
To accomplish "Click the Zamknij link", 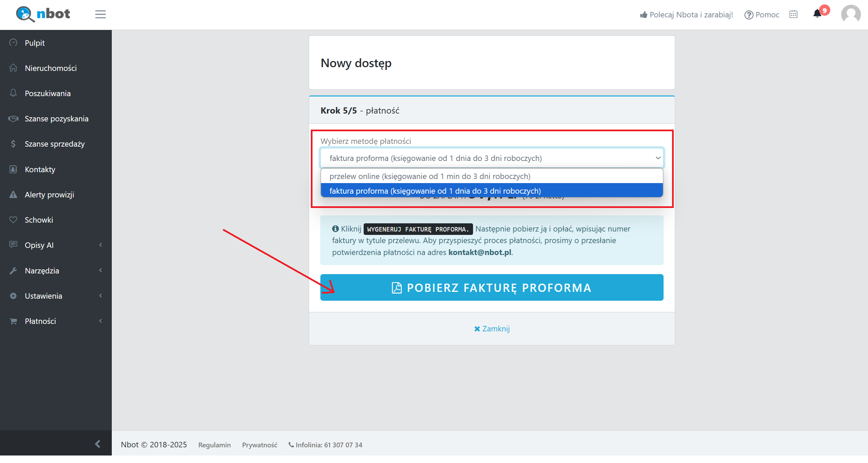I will (x=491, y=329).
